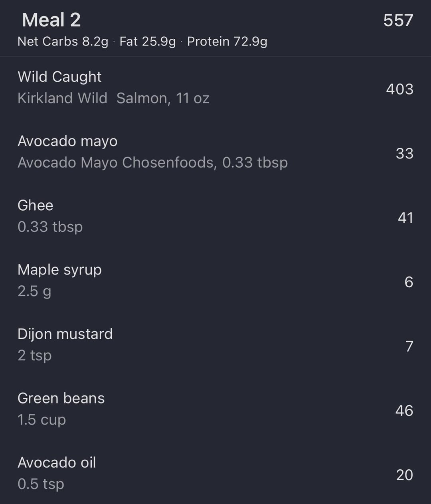Click the 403 calorie value for salmon
Screen dimensions: 431x504
[x=399, y=89]
